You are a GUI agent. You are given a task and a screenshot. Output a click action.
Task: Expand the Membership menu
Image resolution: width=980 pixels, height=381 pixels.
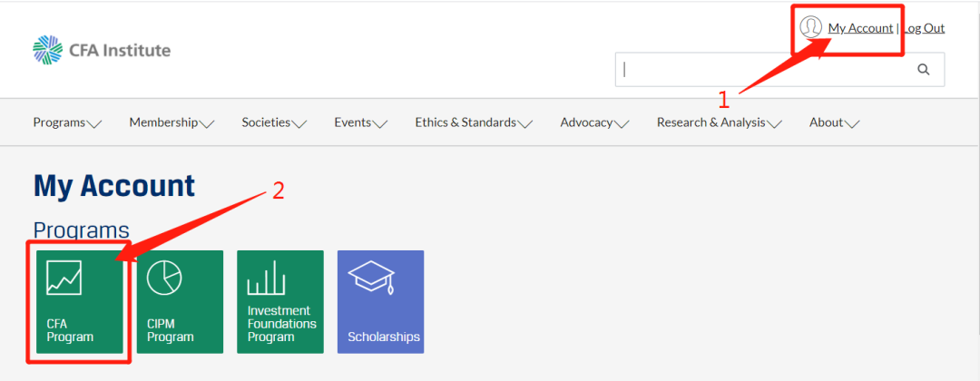tap(171, 122)
